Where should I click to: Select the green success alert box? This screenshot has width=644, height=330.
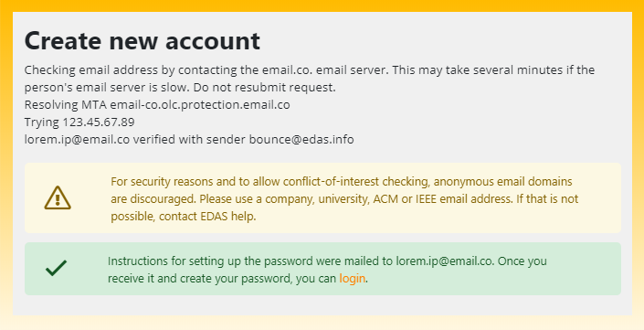(x=322, y=269)
